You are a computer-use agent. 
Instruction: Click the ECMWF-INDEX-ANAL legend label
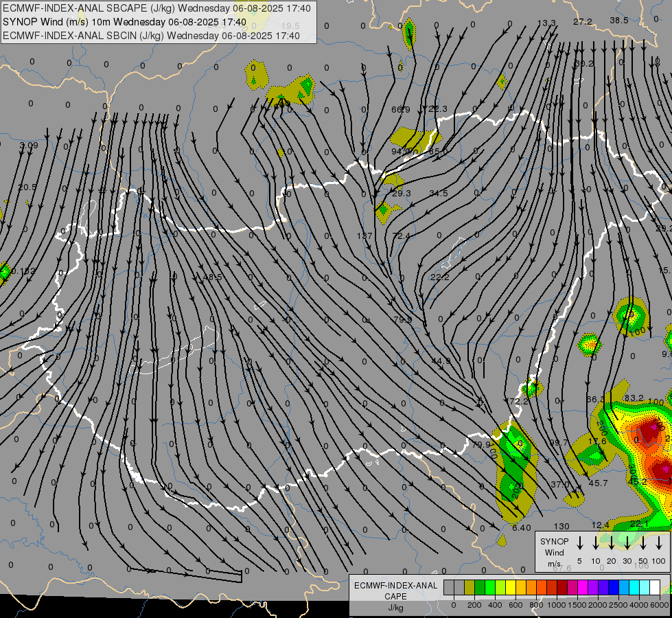click(395, 586)
